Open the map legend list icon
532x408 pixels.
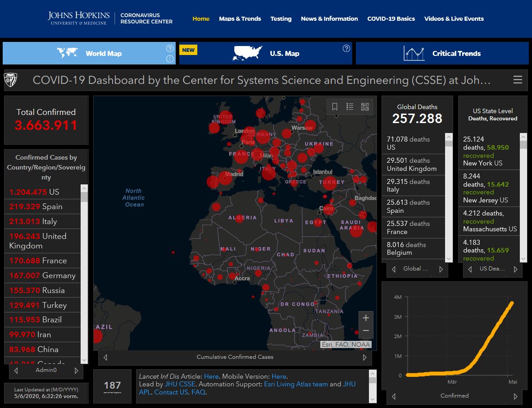350,107
